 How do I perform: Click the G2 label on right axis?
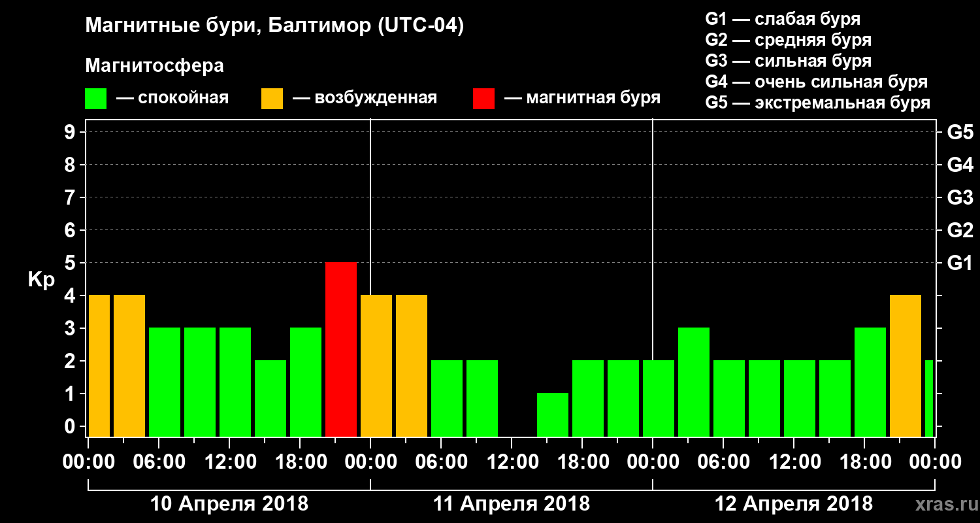tap(960, 230)
